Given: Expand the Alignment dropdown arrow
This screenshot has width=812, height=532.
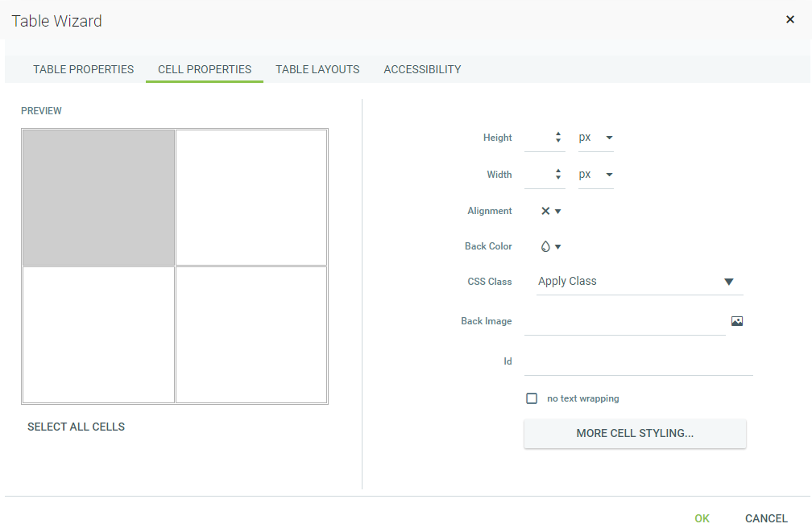Looking at the screenshot, I should (x=557, y=211).
